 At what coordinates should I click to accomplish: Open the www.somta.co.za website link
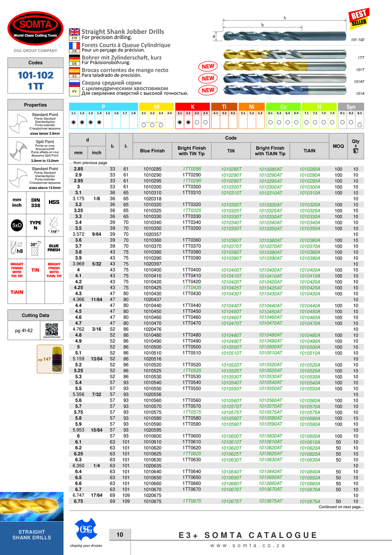click(x=248, y=545)
